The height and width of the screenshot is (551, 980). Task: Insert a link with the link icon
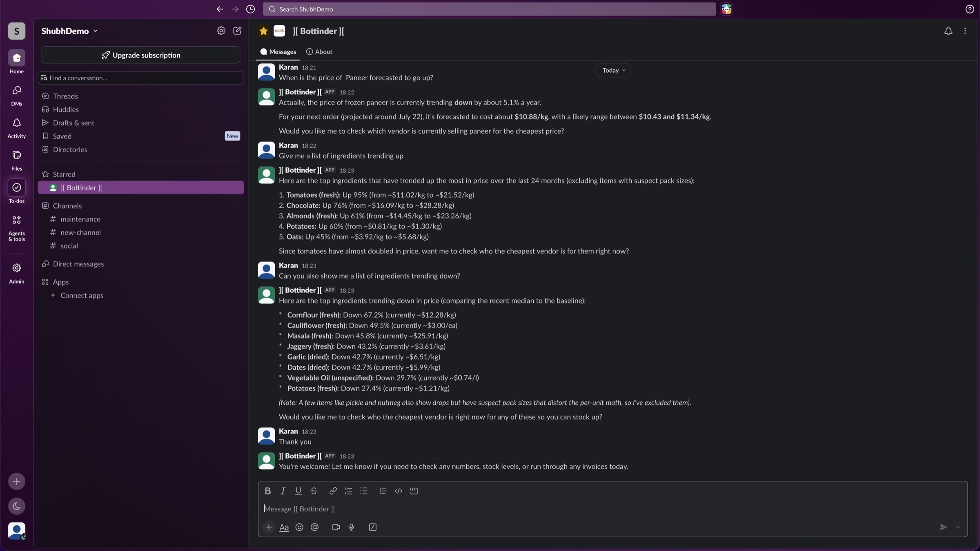(x=333, y=491)
